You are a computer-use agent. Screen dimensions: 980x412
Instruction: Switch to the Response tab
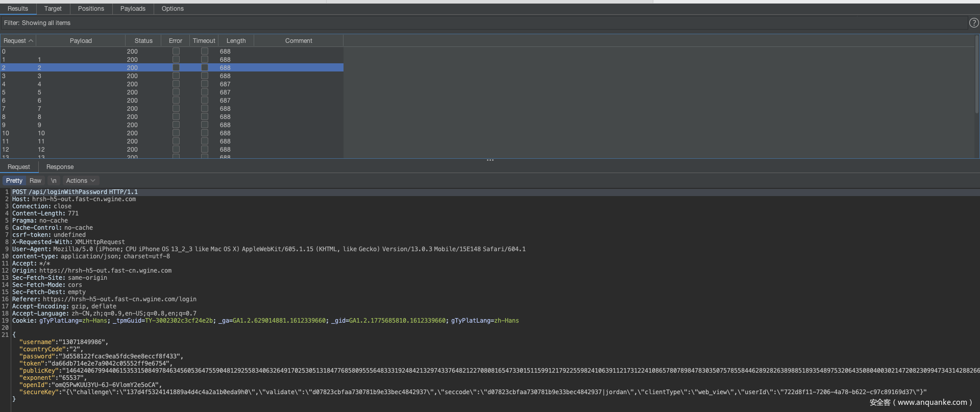pos(60,167)
